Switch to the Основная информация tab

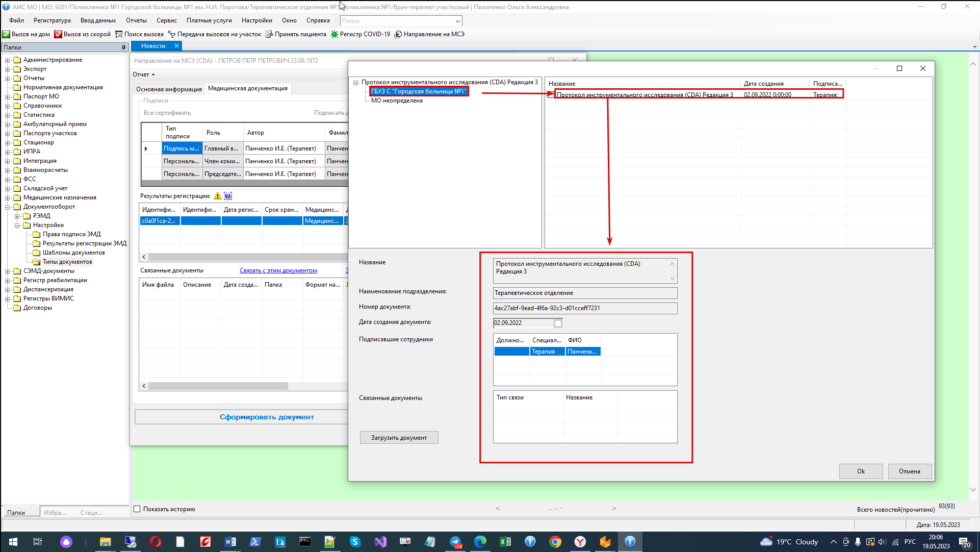tap(169, 89)
